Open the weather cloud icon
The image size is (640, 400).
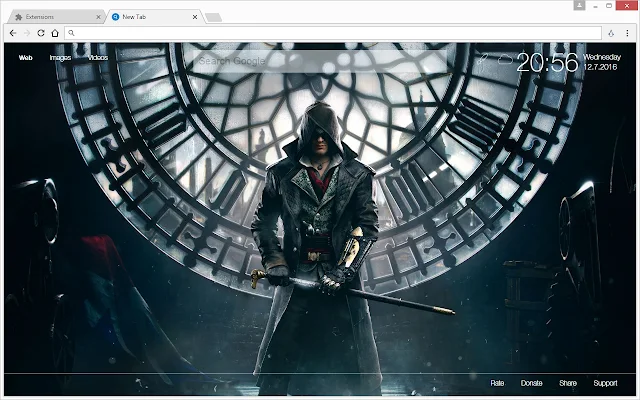click(505, 60)
